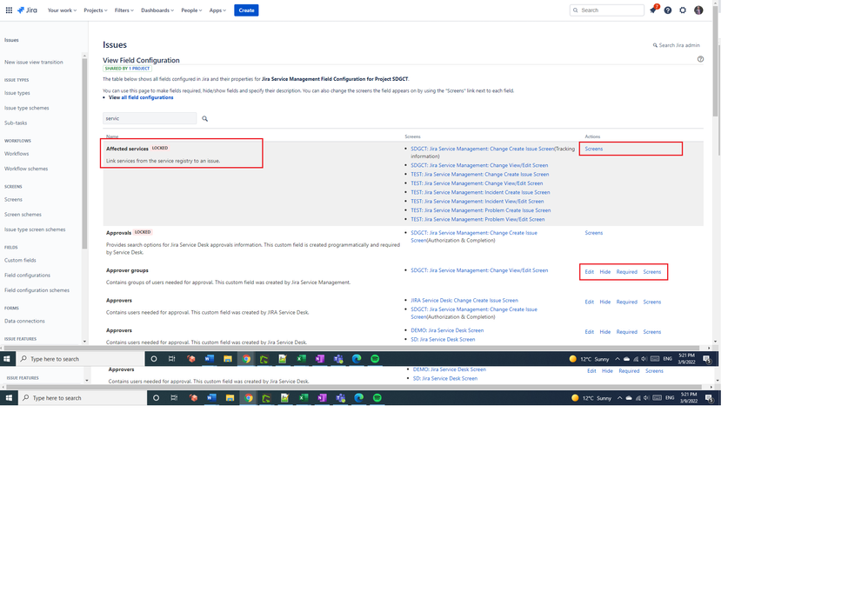Expand the Filters menu

(x=124, y=10)
